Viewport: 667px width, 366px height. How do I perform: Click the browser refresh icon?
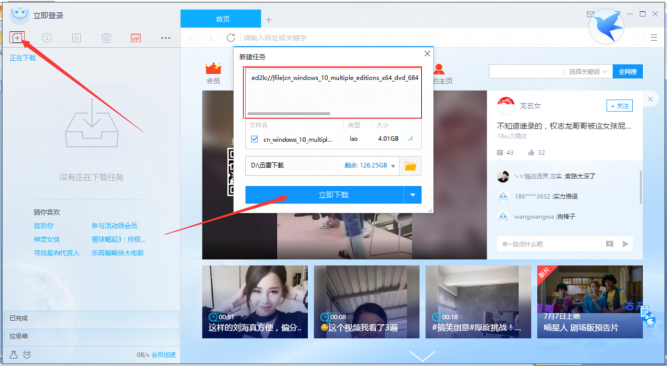pyautogui.click(x=231, y=38)
